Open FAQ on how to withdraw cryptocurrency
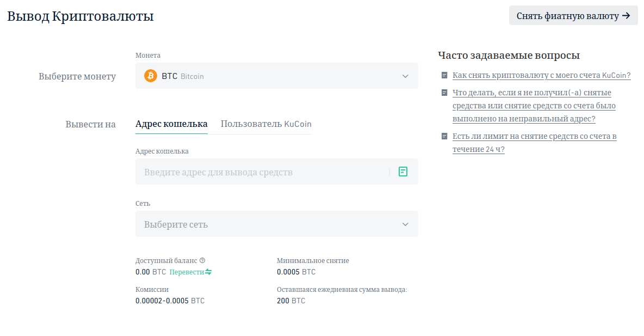Viewport: 644px width, 336px height. [541, 75]
